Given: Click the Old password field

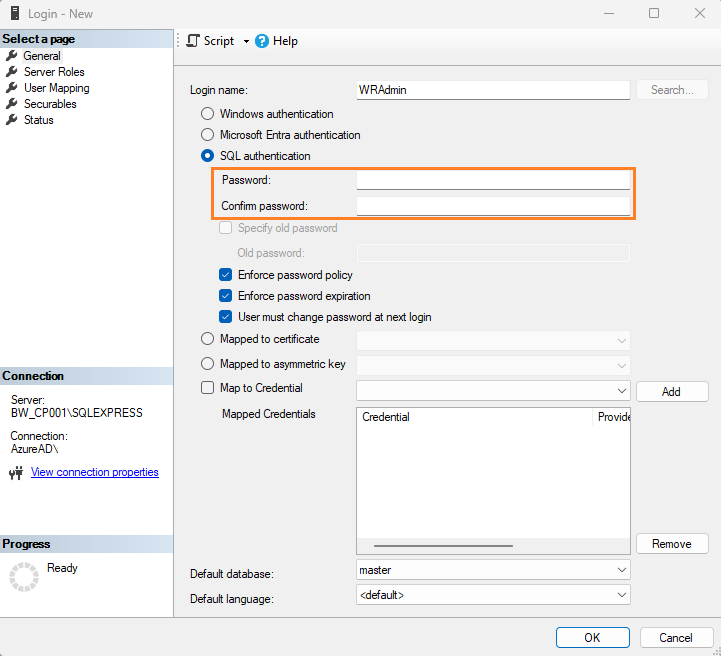Looking at the screenshot, I should pos(493,253).
